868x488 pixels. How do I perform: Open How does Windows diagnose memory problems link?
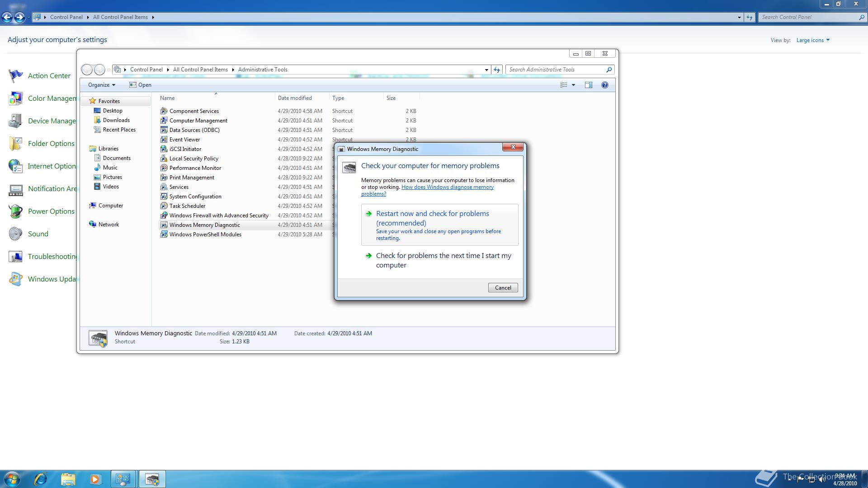(x=427, y=190)
